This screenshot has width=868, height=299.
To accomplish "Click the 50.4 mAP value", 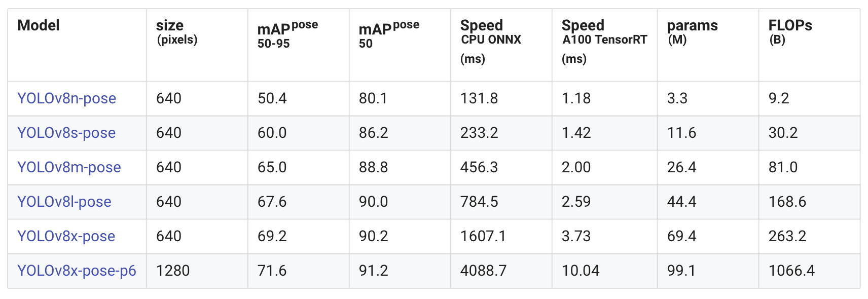I will tap(272, 98).
